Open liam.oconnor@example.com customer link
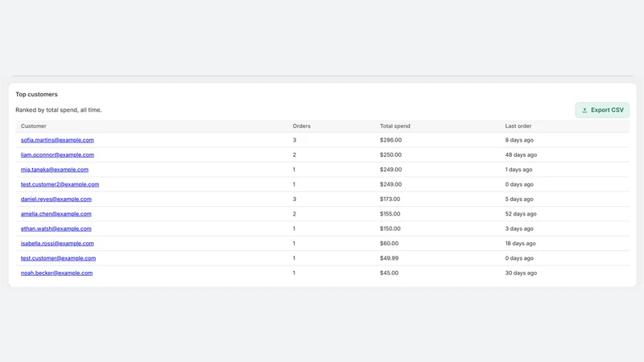Image resolution: width=644 pixels, height=362 pixels. (x=57, y=154)
